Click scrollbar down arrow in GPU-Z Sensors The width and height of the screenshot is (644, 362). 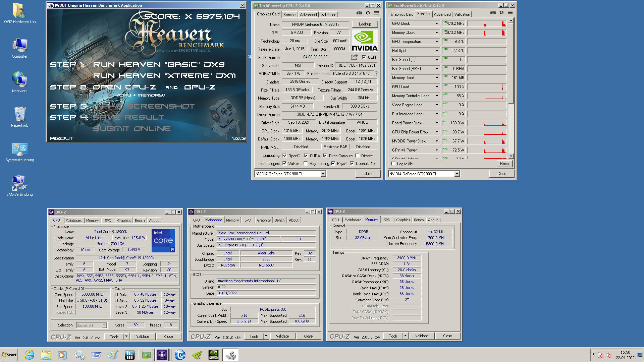pyautogui.click(x=511, y=156)
